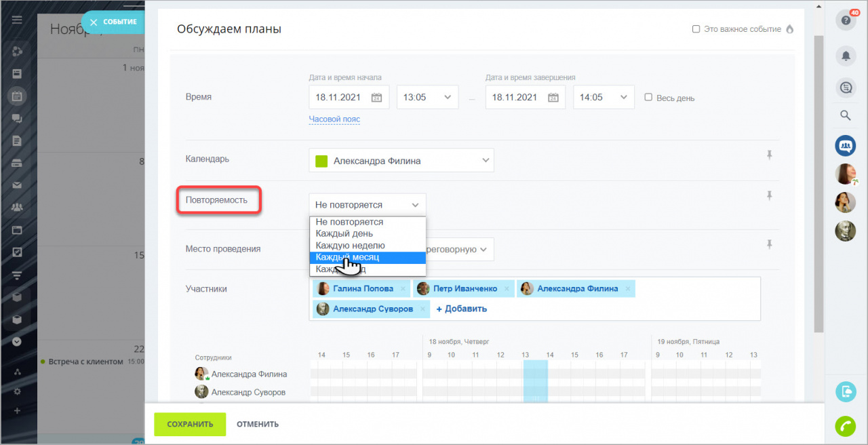
Task: Click the help question mark icon
Action: click(x=845, y=20)
